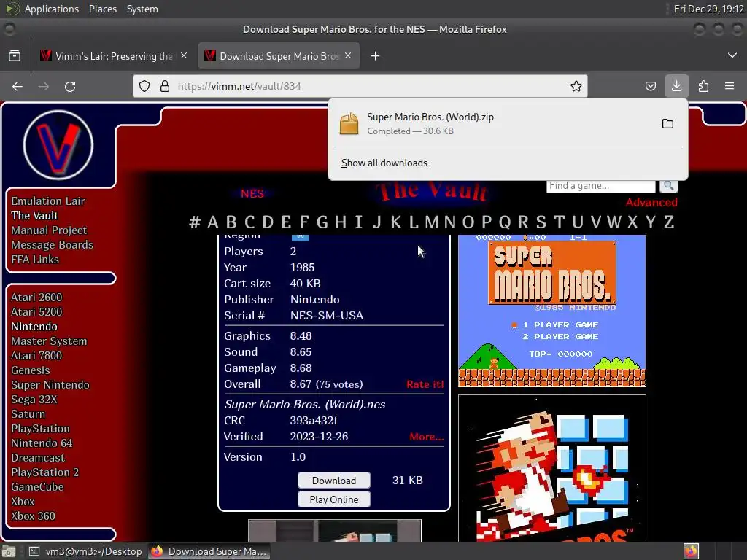Open a new tab with plus button
Screen dimensions: 747x560
tap(376, 56)
